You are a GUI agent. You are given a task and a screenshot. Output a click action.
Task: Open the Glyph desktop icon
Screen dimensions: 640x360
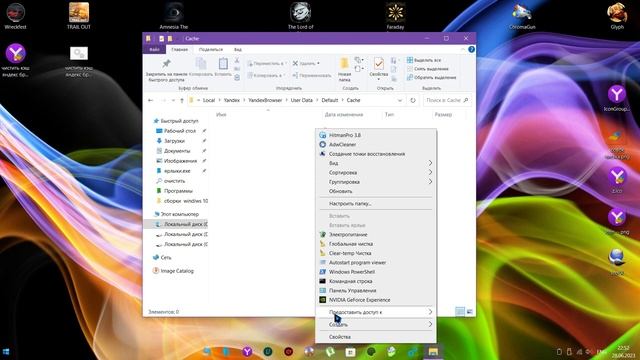617,16
